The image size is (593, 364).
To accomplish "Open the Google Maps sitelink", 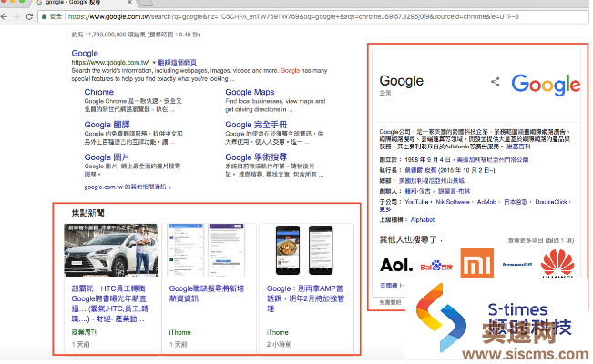I will coord(250,92).
